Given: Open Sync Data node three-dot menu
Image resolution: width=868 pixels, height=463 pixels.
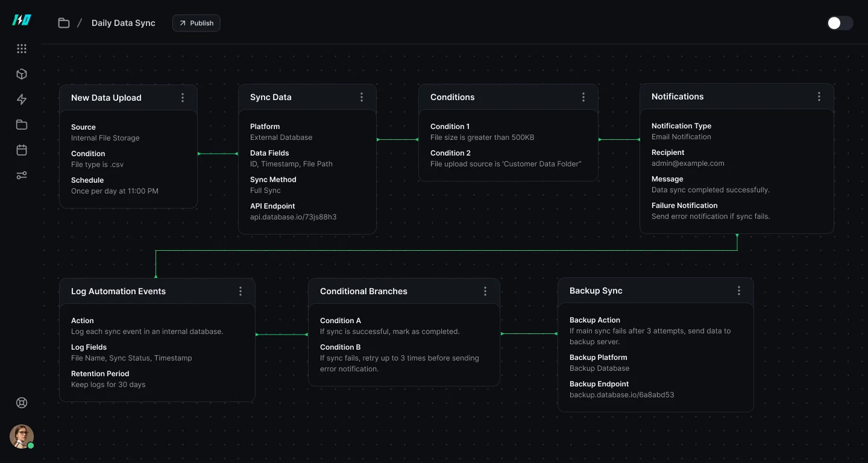Looking at the screenshot, I should click(x=362, y=97).
